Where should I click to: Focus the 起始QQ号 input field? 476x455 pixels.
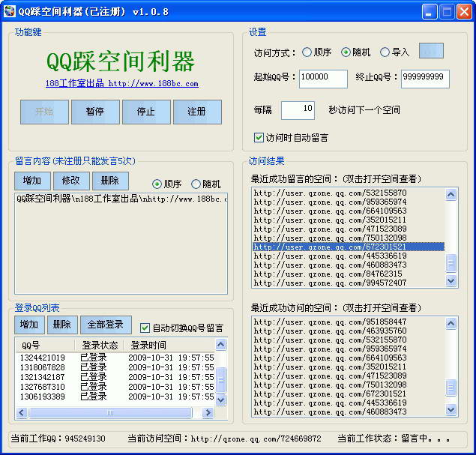tap(323, 79)
